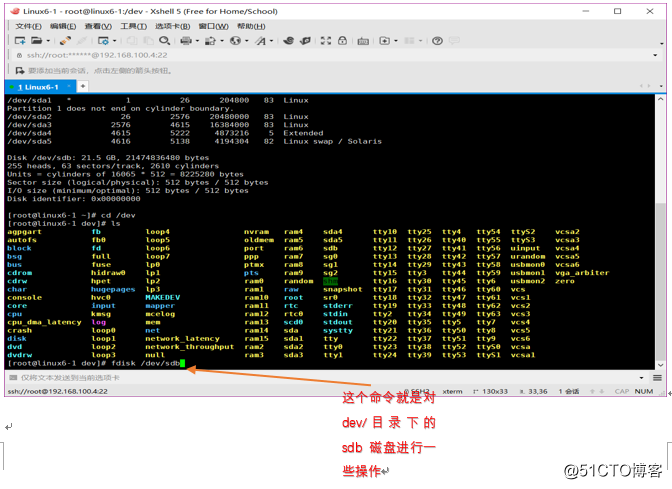Image resolution: width=672 pixels, height=489 pixels.
Task: Open the New Session toolbar icon
Action: click(20, 41)
